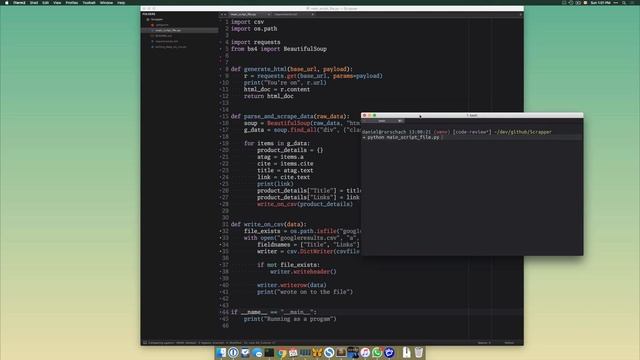Screen dimensions: 640x360
Task: Click the terminal window title bar
Action: [x=472, y=116]
